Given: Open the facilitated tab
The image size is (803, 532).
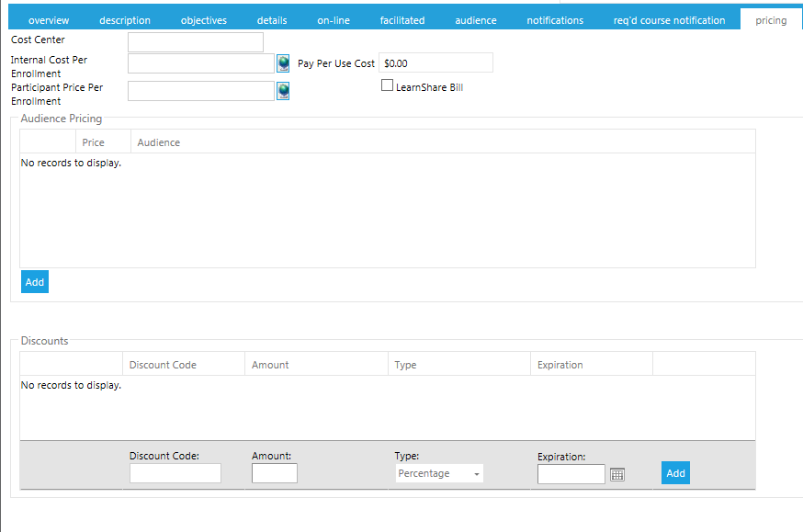Looking at the screenshot, I should (402, 20).
